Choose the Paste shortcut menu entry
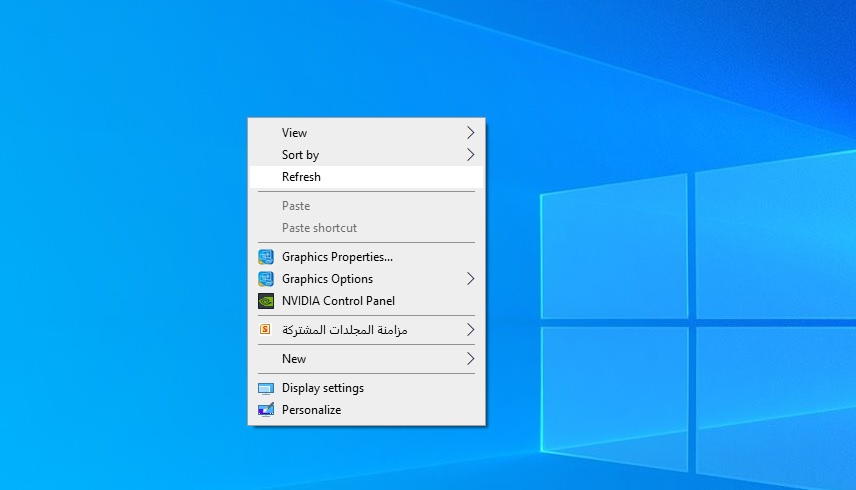856x490 pixels. click(x=366, y=228)
